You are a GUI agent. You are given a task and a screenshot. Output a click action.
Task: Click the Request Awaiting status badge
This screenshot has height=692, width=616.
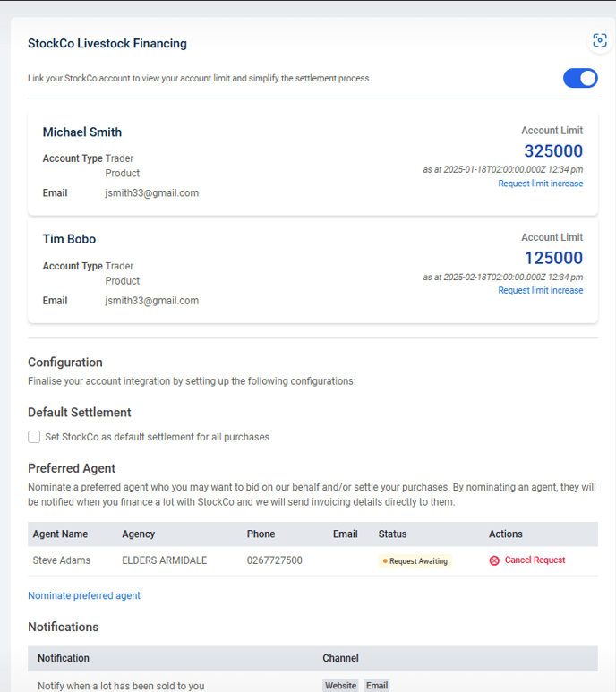[x=415, y=561]
